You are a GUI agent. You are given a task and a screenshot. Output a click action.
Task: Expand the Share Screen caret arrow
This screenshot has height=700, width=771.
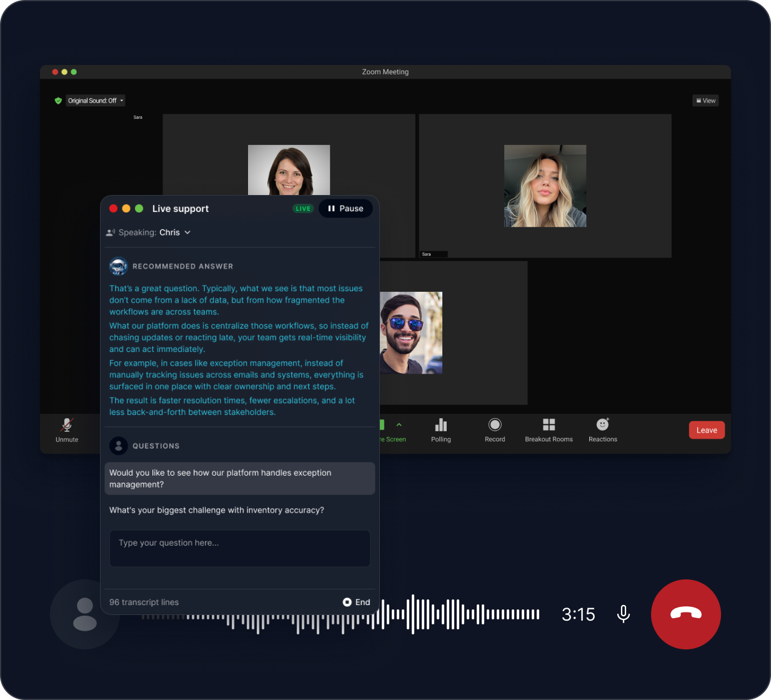pos(399,425)
